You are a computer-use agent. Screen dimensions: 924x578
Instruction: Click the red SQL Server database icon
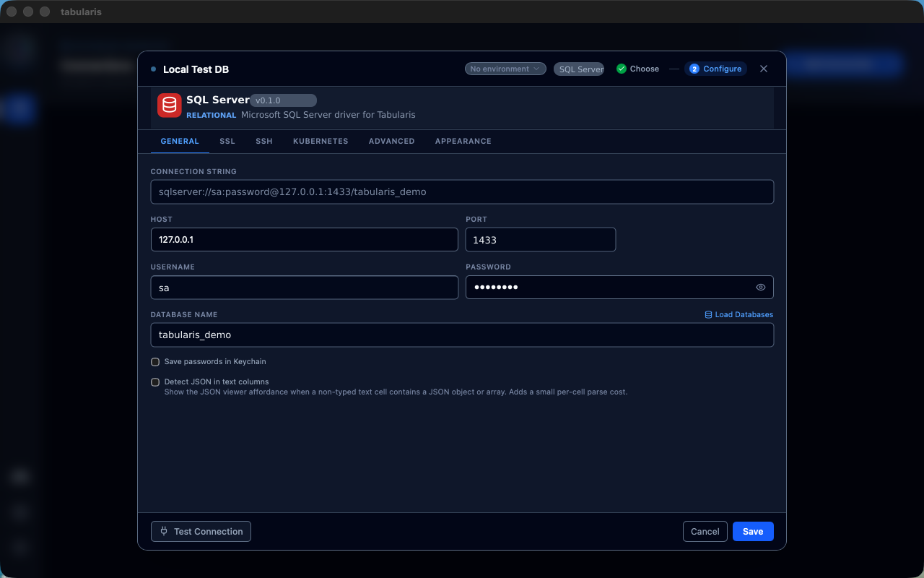170,105
